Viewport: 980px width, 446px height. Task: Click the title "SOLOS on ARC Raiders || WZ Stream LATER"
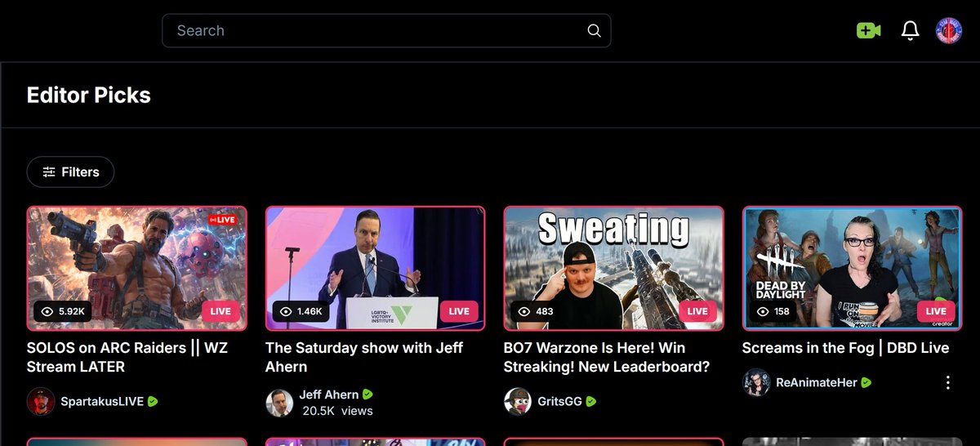coord(127,358)
